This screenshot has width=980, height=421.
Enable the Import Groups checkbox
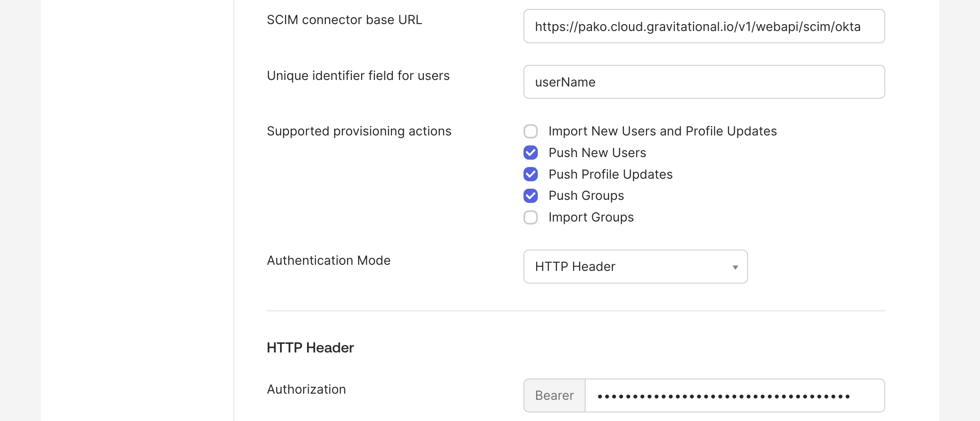coord(530,217)
